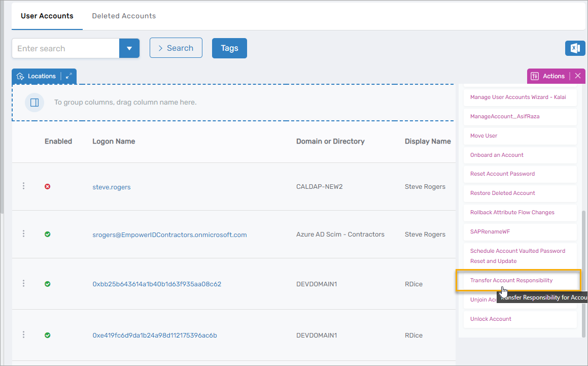This screenshot has height=366, width=588.
Task: Click the Excel export icon
Action: [x=575, y=48]
